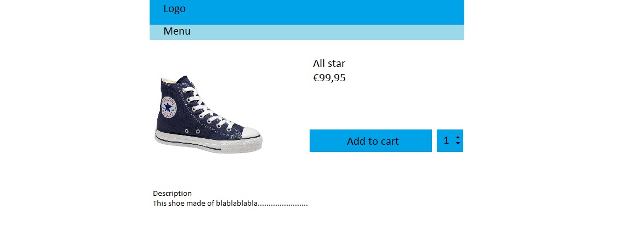Click the white rubber toe cap of the sneaker
Viewport: 644px width, 237px height.
252,133
